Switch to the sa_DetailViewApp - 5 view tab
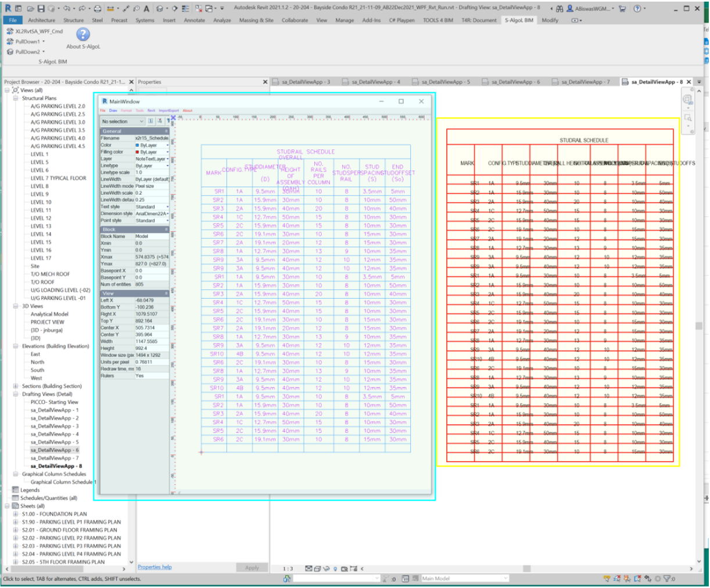 [x=445, y=82]
